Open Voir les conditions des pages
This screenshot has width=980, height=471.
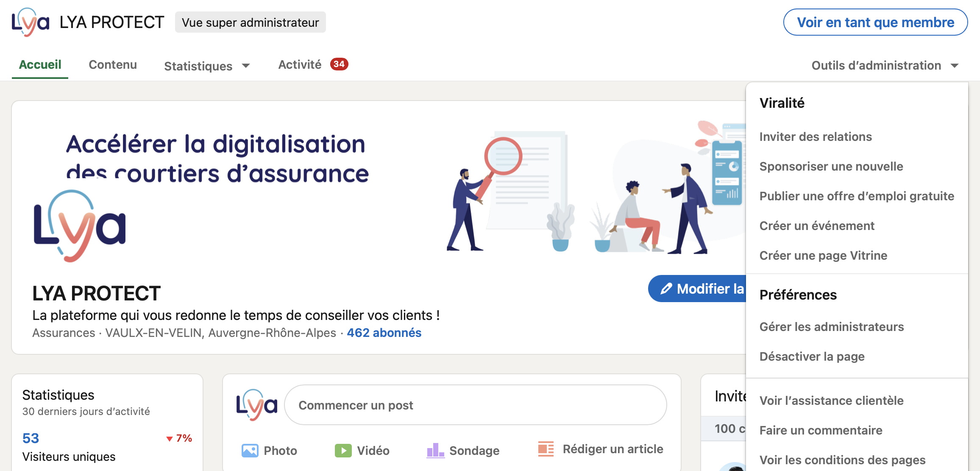pos(842,460)
